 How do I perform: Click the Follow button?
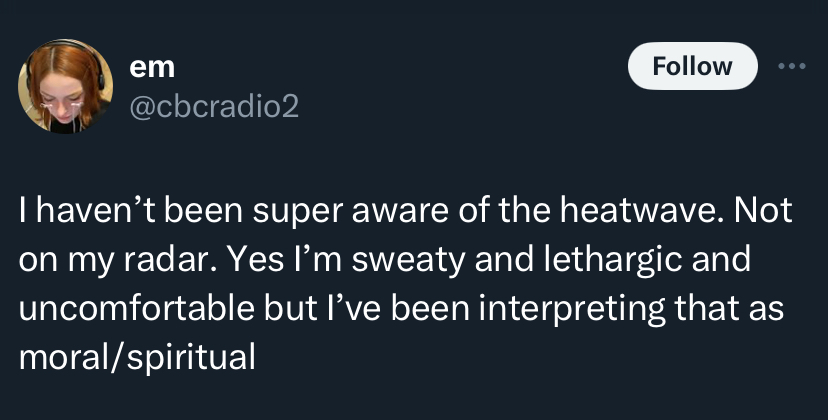[692, 66]
